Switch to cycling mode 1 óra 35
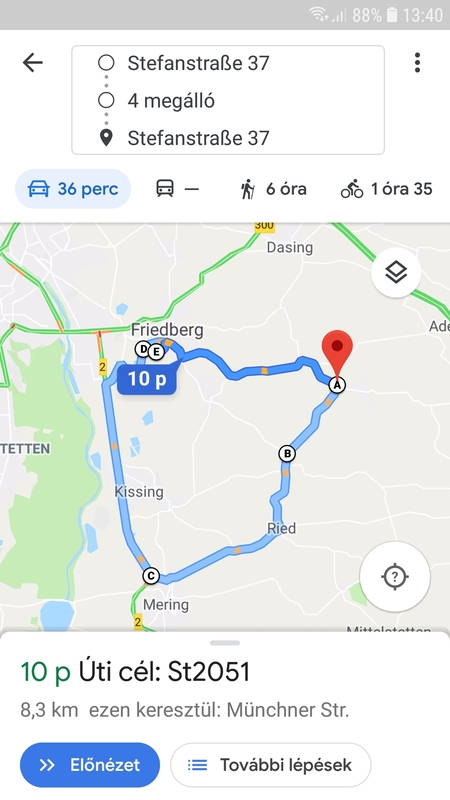 pyautogui.click(x=386, y=189)
